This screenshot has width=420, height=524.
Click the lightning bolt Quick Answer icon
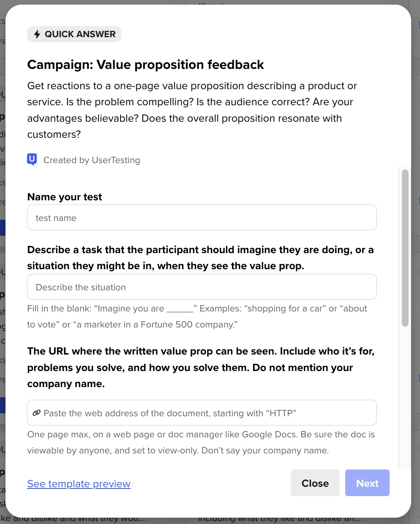[x=37, y=34]
